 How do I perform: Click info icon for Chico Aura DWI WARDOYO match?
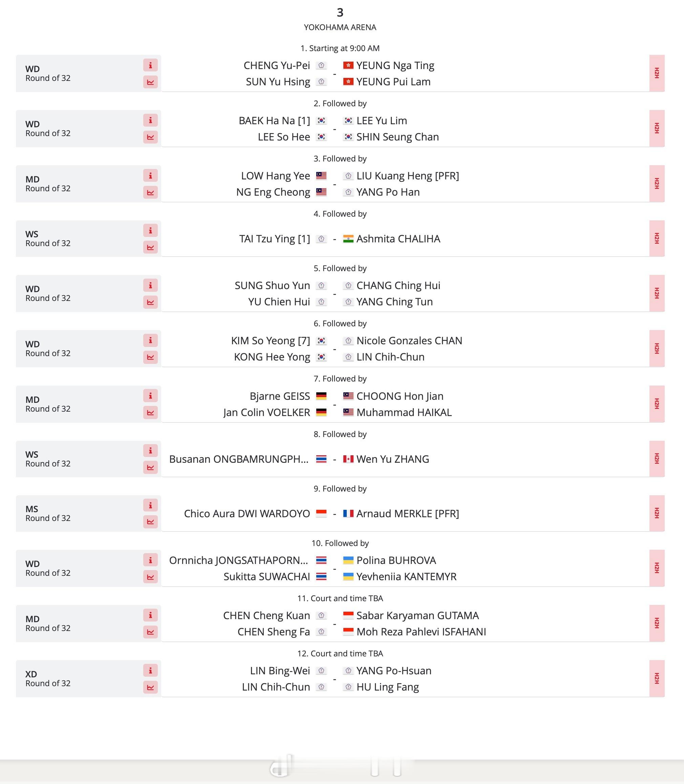[150, 505]
